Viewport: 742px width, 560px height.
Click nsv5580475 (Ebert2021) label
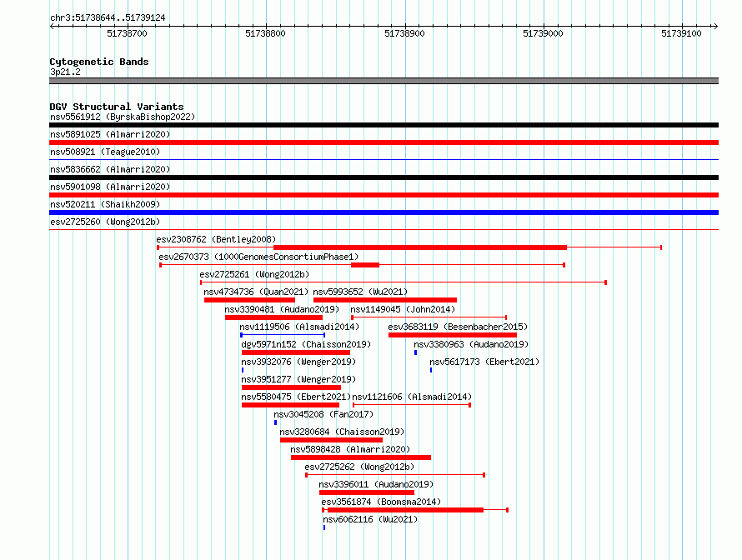296,397
